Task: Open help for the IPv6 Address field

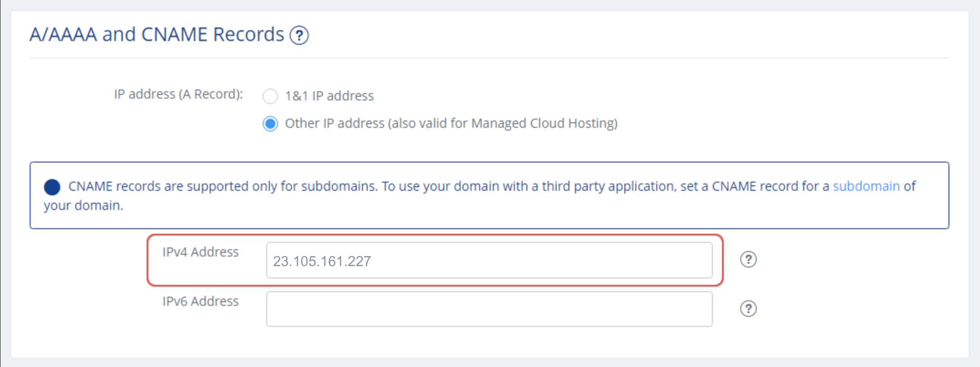Action: pos(748,309)
